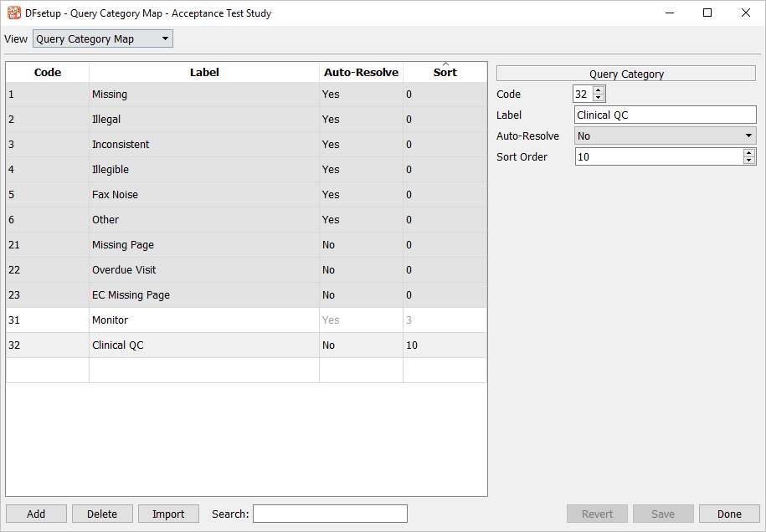The height and width of the screenshot is (532, 766).
Task: Open the View dropdown menu
Action: click(x=102, y=39)
